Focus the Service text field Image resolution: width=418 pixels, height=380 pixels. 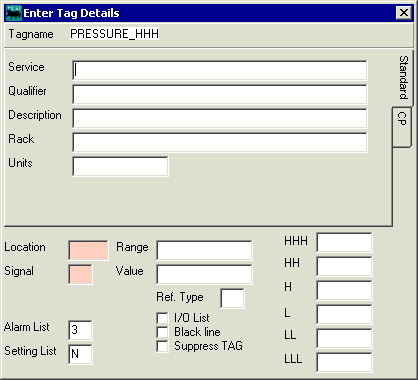[x=220, y=70]
